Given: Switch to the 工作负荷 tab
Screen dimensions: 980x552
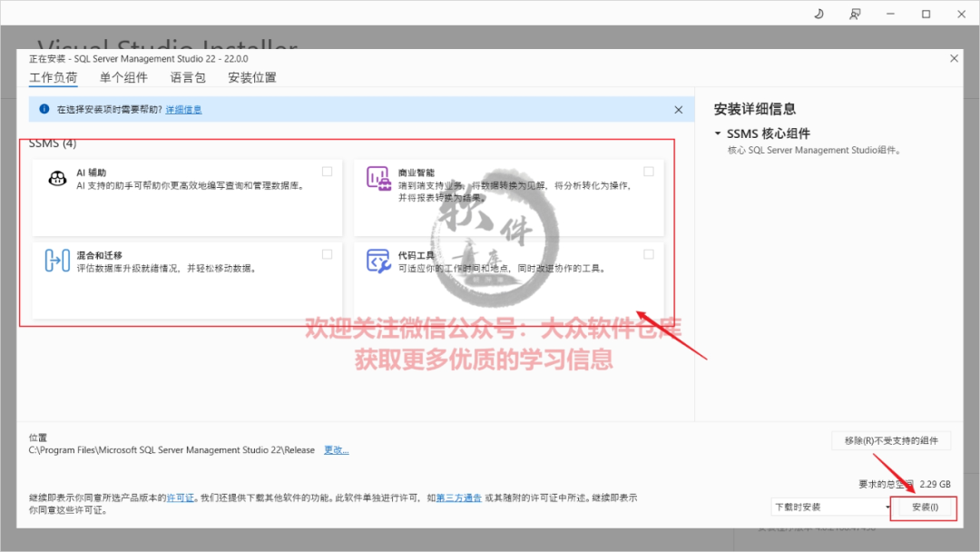Looking at the screenshot, I should point(54,77).
